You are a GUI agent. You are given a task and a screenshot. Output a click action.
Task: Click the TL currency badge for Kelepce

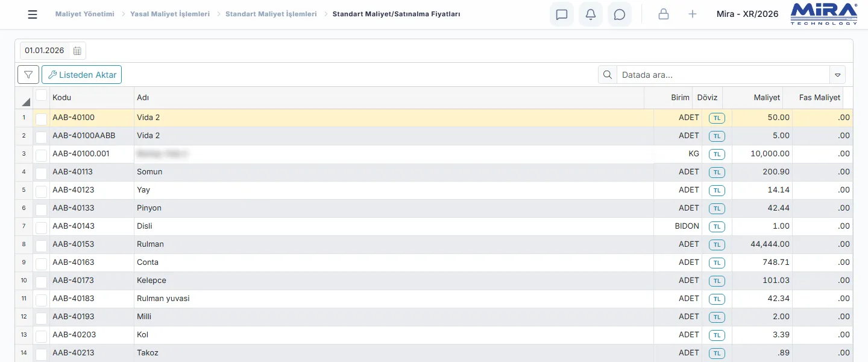[717, 281]
